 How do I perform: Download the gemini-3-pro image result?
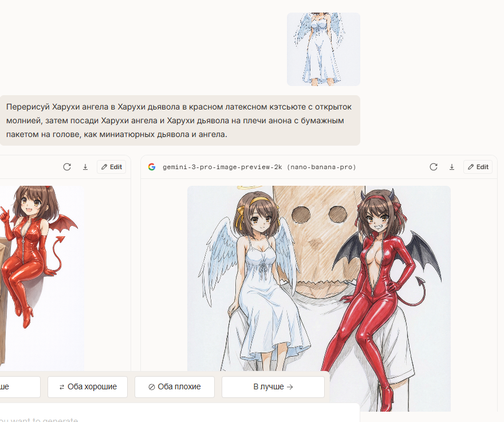coord(452,167)
